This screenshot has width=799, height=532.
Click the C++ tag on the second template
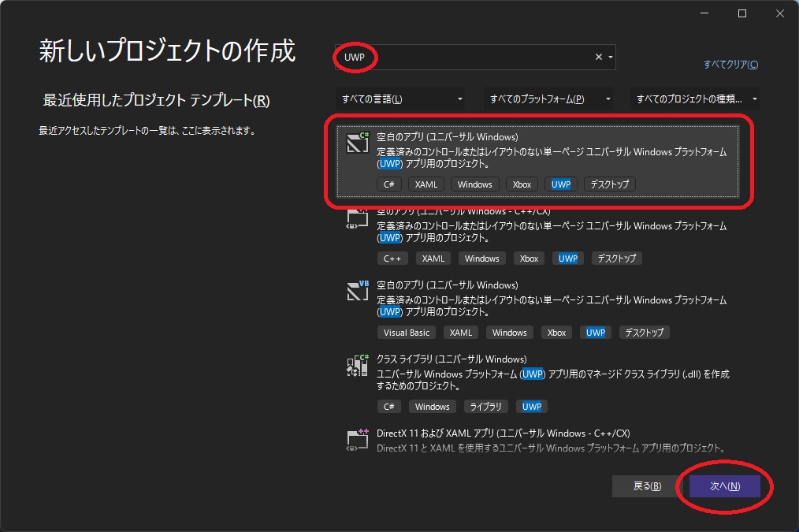[392, 259]
